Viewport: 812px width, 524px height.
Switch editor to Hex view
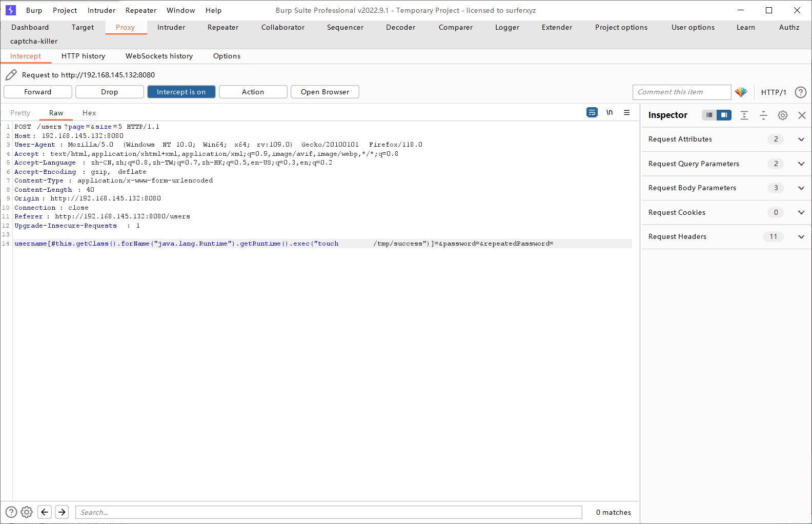(x=89, y=113)
